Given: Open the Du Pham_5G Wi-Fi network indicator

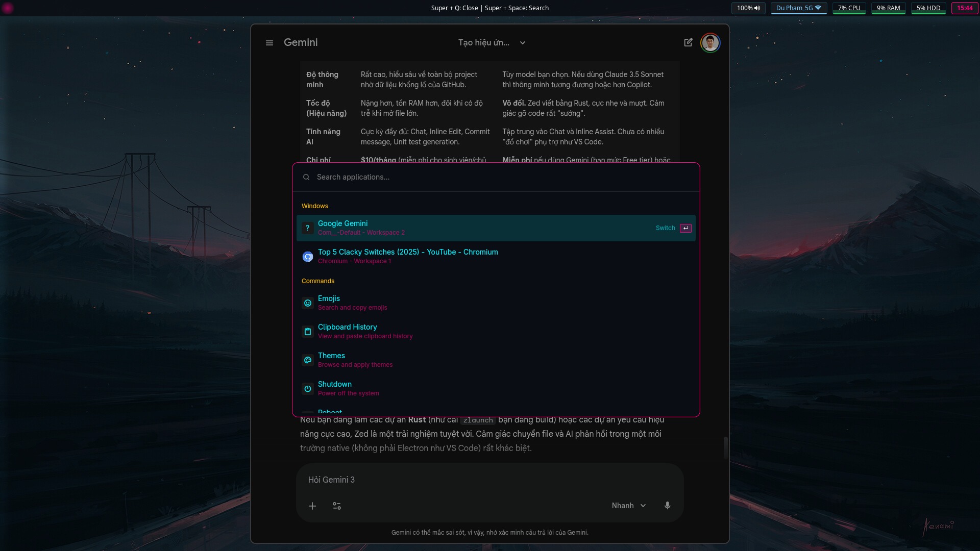Looking at the screenshot, I should pos(799,8).
